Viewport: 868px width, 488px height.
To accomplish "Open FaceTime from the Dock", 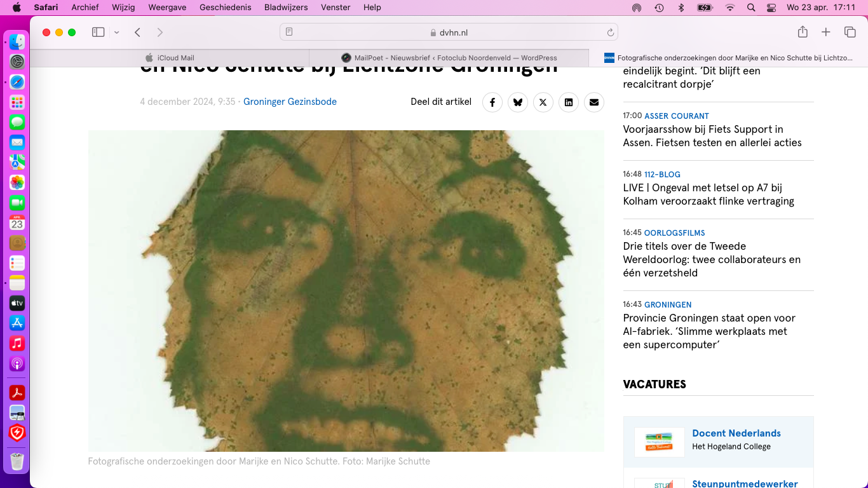I will pos(17,203).
